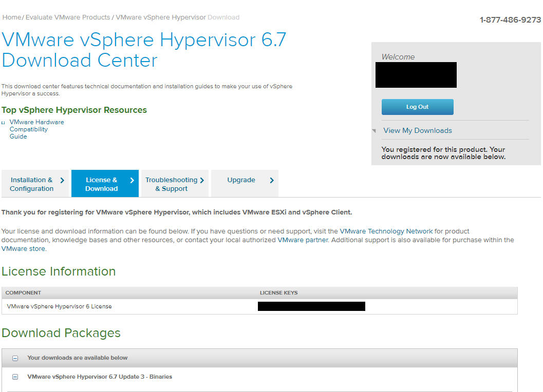Click the 'Thank you for registering' bold paragraph
This screenshot has width=543, height=392.
177,212
